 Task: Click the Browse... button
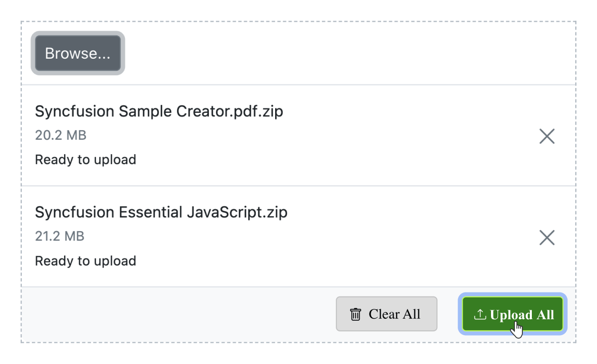point(78,53)
